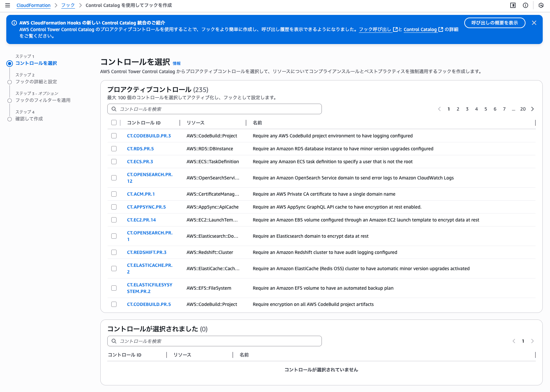The width and height of the screenshot is (550, 392).
Task: Open CT.REDSHIFT.PR.3 control link
Action: point(147,252)
